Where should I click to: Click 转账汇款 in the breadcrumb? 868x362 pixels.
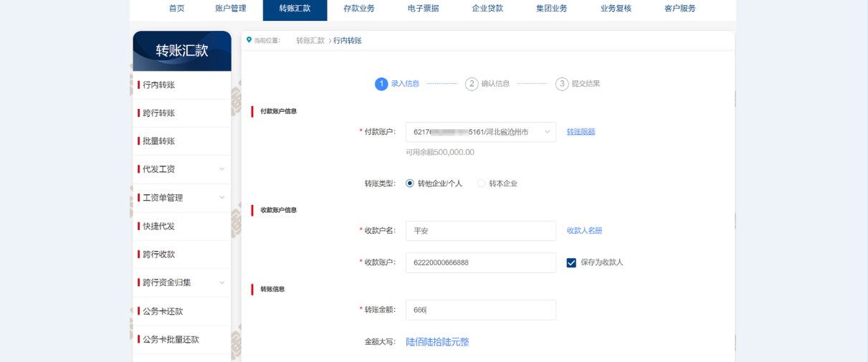click(x=310, y=41)
